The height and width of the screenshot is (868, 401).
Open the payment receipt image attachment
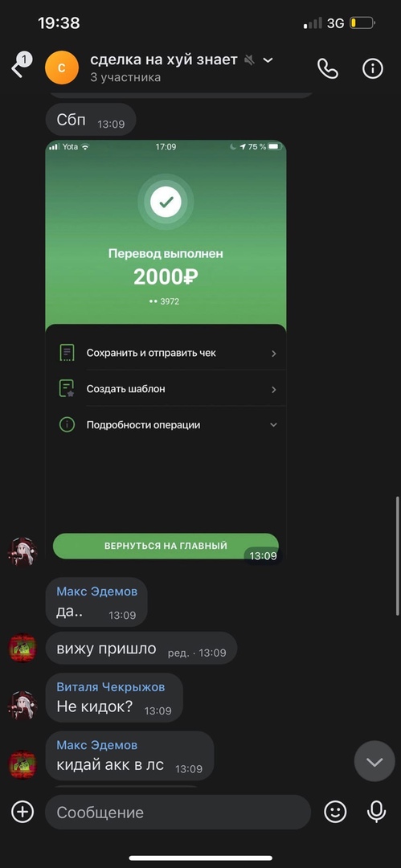coord(166,353)
